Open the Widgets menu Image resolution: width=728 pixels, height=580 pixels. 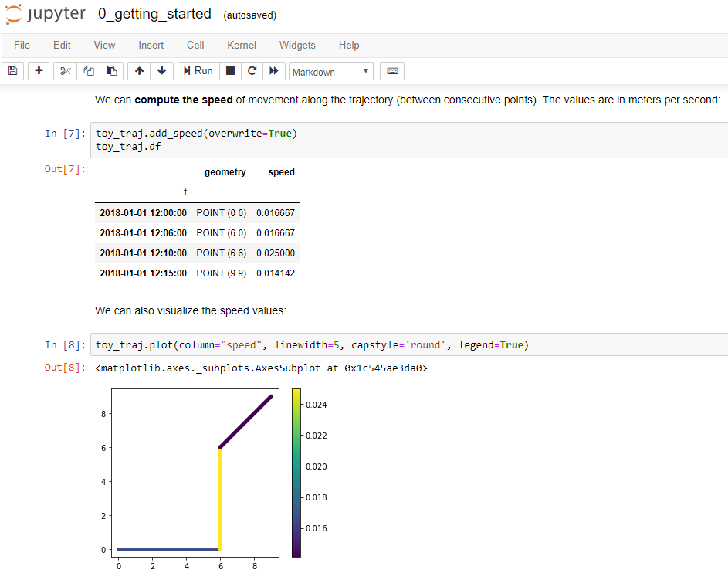[x=297, y=45]
